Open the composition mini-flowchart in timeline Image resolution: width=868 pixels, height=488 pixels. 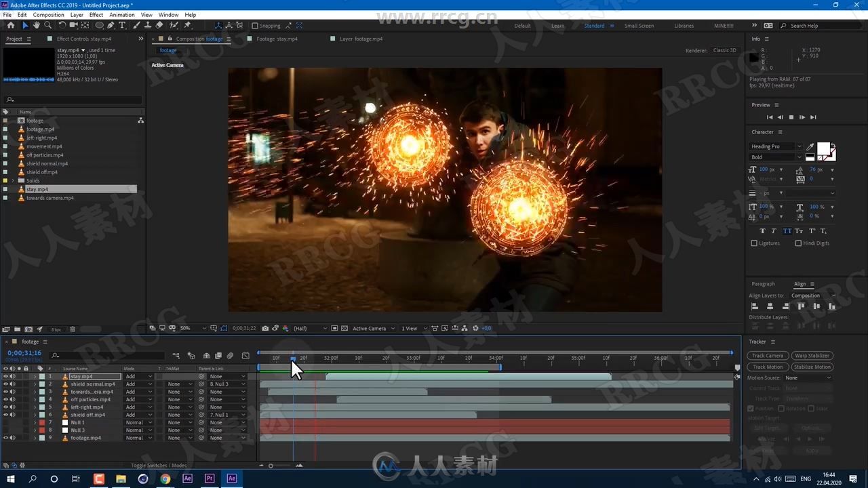pos(176,355)
